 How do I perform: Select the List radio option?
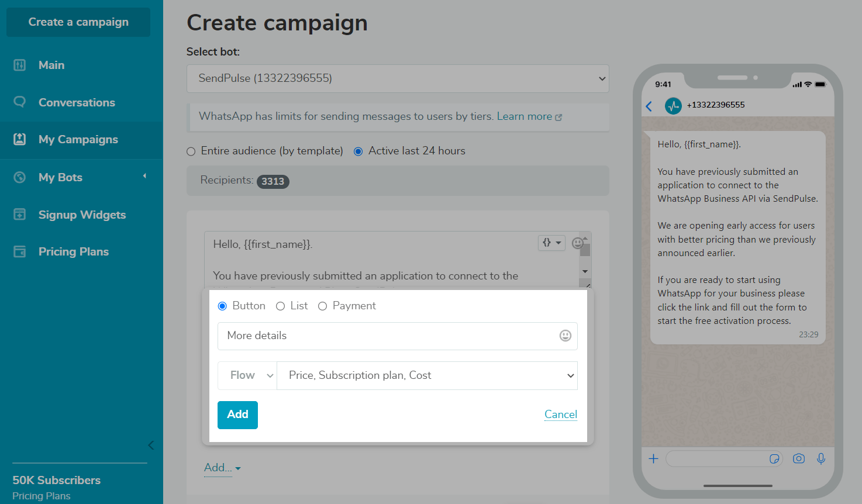(281, 306)
